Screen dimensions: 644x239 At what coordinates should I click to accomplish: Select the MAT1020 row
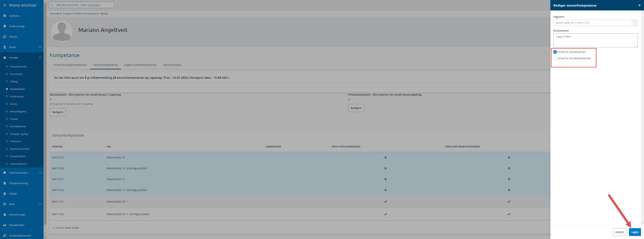click(300, 168)
